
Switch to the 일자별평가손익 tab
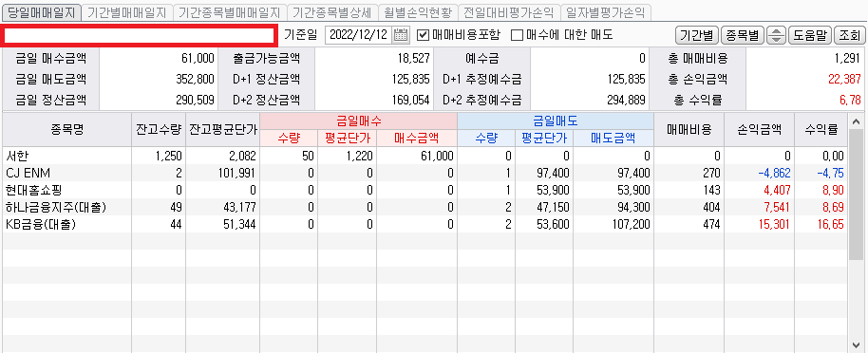606,11
